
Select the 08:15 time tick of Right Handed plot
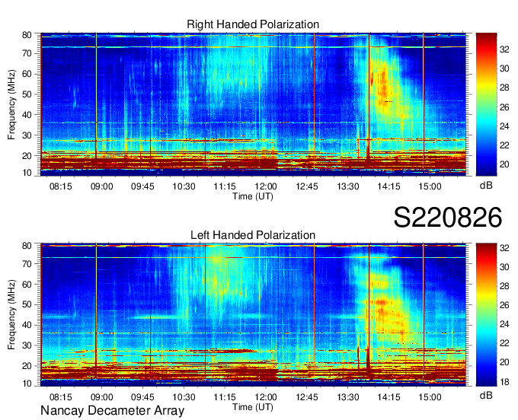click(61, 186)
